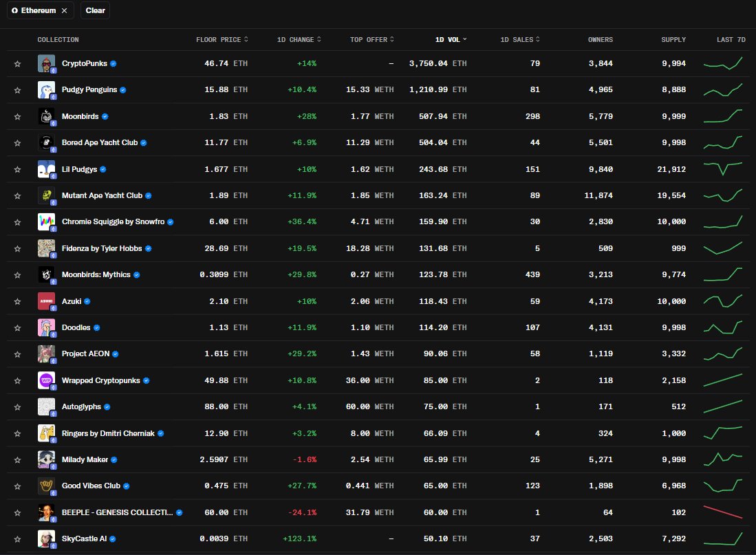The height and width of the screenshot is (555, 756).
Task: Toggle star on Fidenza by Tyler Hobbs
Action: coord(17,249)
